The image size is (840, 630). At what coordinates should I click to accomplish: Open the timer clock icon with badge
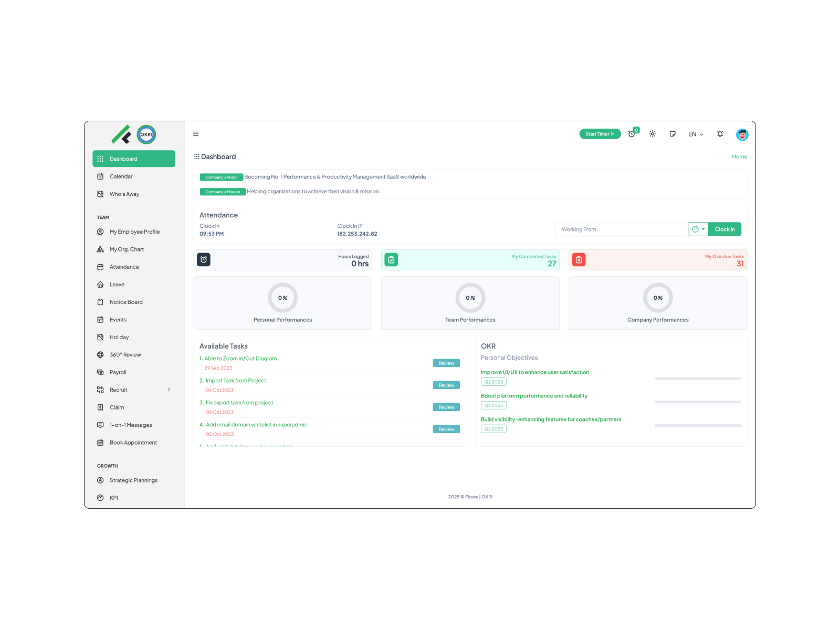(x=632, y=134)
